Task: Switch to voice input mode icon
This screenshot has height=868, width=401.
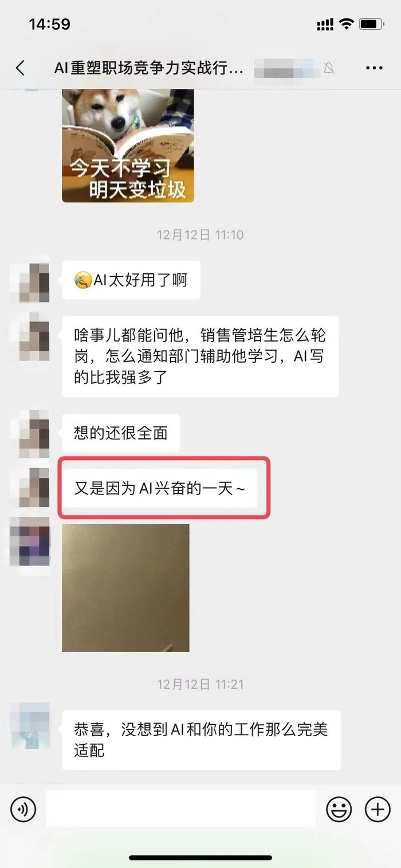Action: (x=23, y=809)
